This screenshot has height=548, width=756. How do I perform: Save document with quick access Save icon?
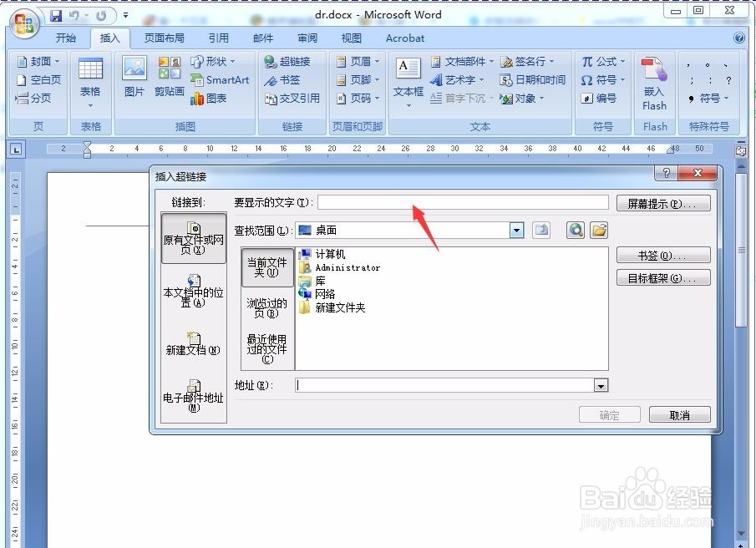[56, 16]
